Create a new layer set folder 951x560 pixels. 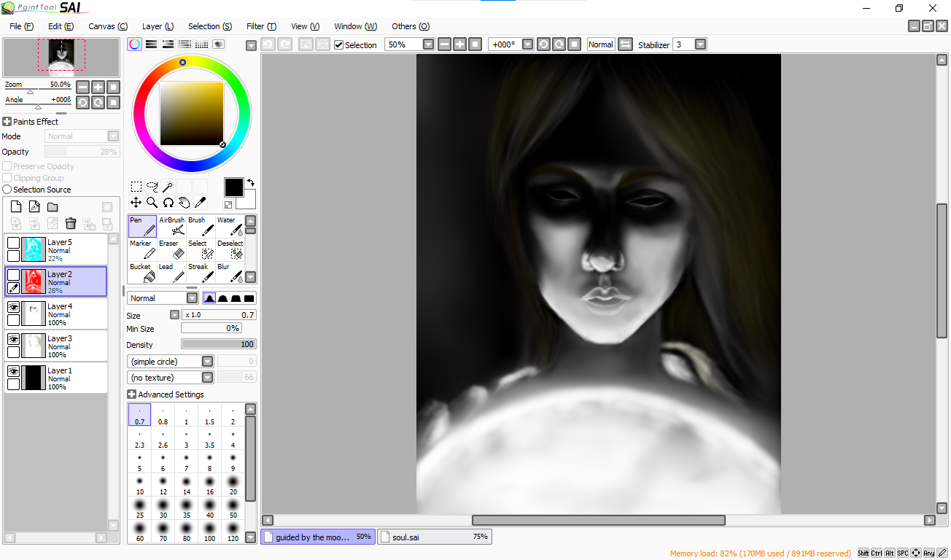coord(53,207)
